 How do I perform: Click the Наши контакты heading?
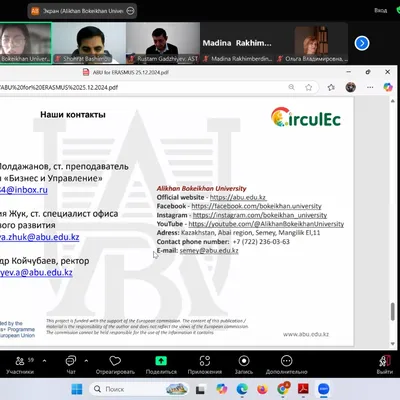[x=73, y=115]
